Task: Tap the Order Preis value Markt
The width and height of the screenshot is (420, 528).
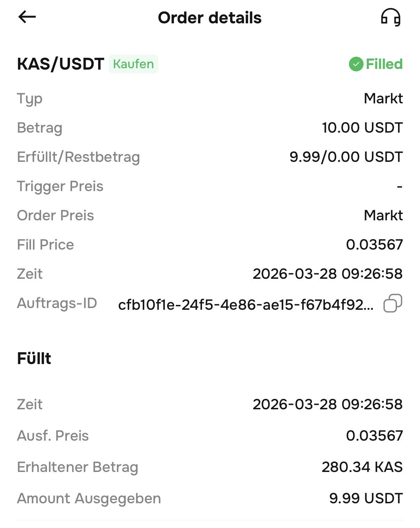Action: [x=383, y=215]
